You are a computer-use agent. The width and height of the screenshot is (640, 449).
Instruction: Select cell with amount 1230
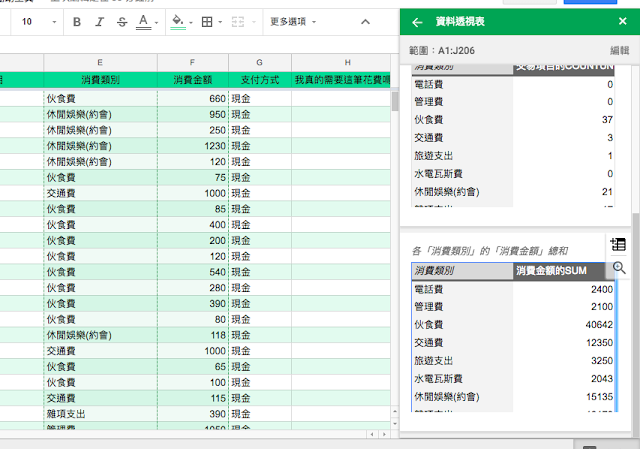(x=193, y=146)
